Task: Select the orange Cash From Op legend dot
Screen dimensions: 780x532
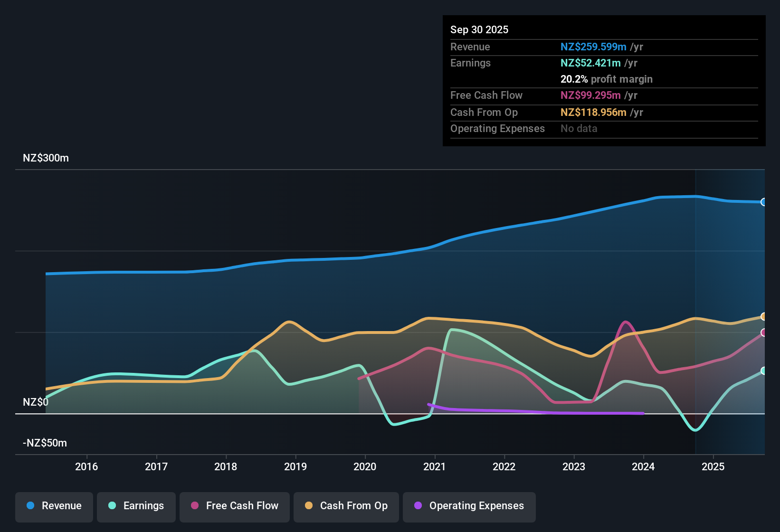Action: [308, 506]
